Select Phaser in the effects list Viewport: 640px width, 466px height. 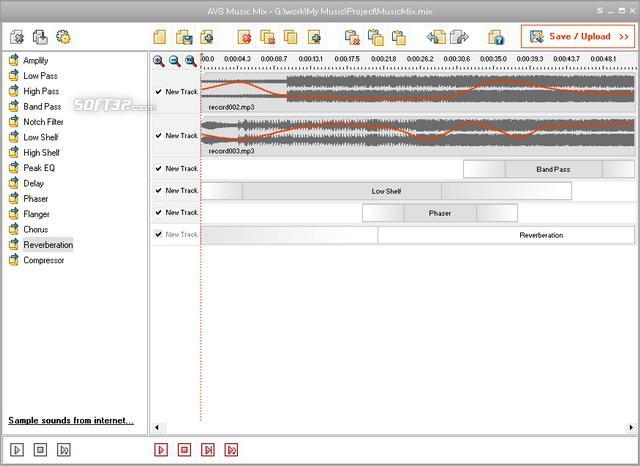(x=36, y=199)
